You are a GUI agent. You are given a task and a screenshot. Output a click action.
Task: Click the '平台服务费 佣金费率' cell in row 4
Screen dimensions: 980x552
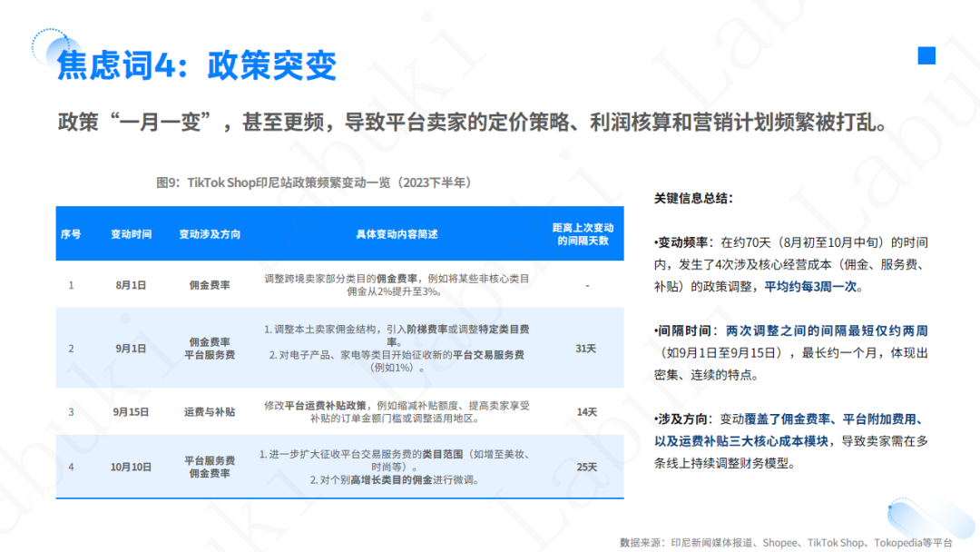(210, 467)
